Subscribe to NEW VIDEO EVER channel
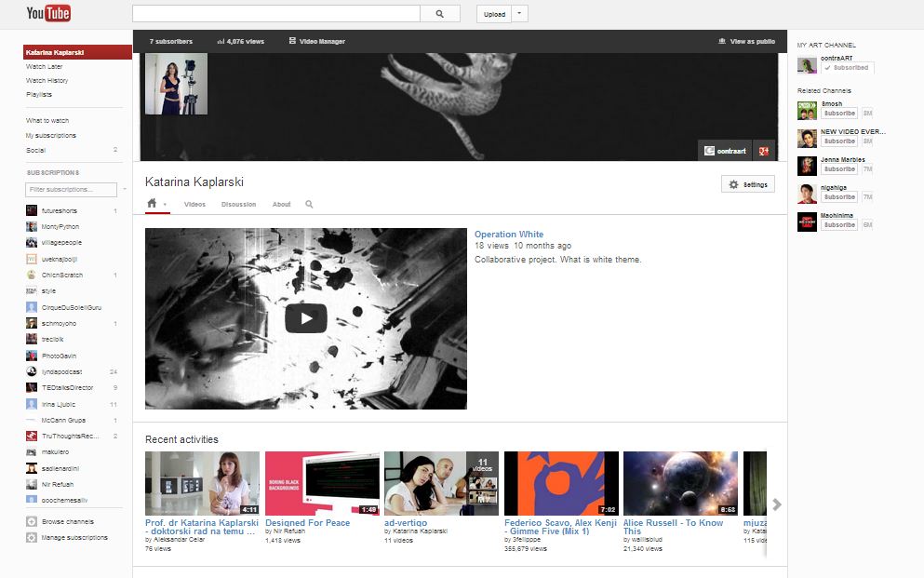This screenshot has width=924, height=578. [839, 141]
